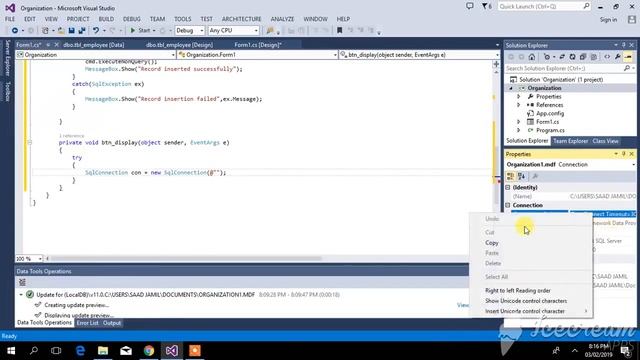
Task: Collapse the Connection category in Properties
Action: [508, 205]
